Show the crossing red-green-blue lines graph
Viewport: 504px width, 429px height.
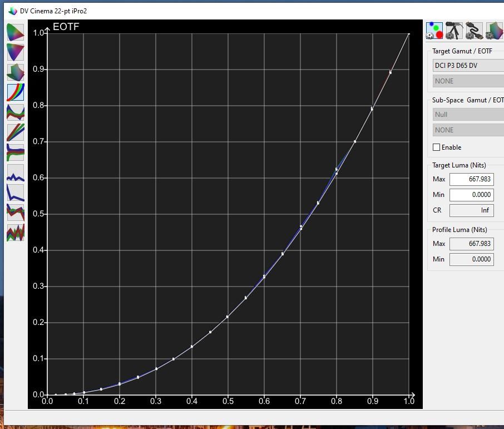[16, 213]
